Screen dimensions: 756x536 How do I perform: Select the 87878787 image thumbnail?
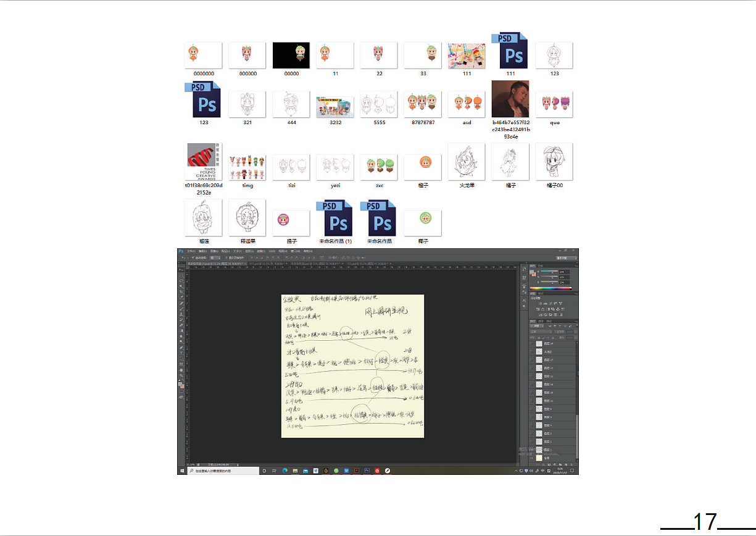point(423,104)
